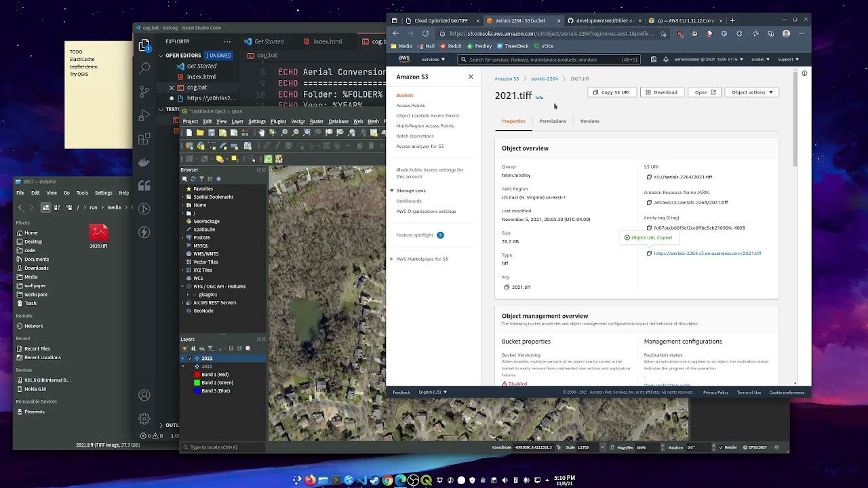Viewport: 868px width, 488px height.
Task: Switch to the Versions tab
Action: pos(589,121)
